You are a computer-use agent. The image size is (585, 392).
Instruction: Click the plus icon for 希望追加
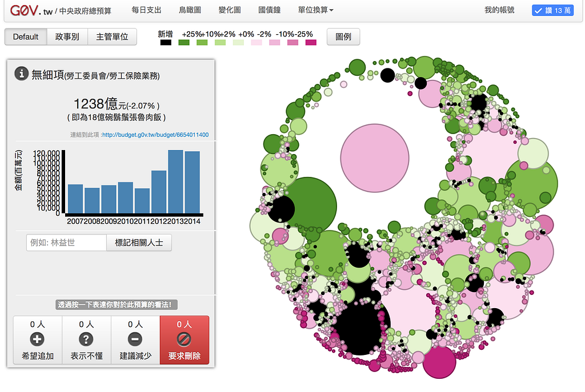pos(37,339)
